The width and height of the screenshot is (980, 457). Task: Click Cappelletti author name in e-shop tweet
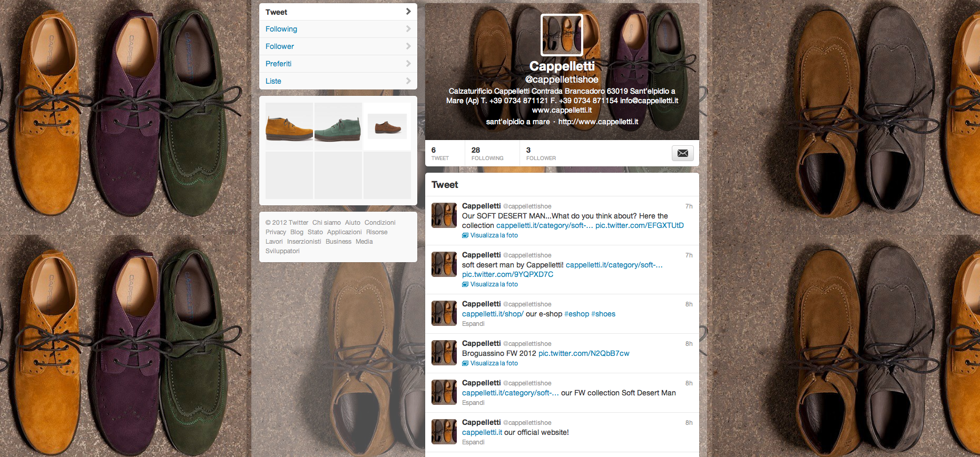tap(481, 304)
